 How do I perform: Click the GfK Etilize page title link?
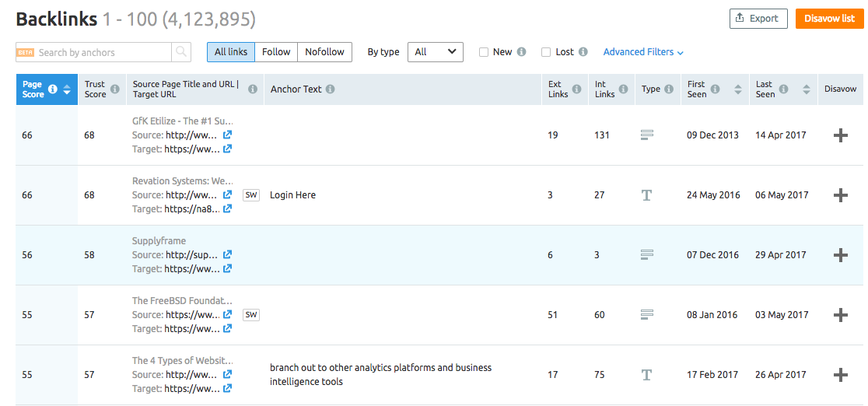[183, 121]
